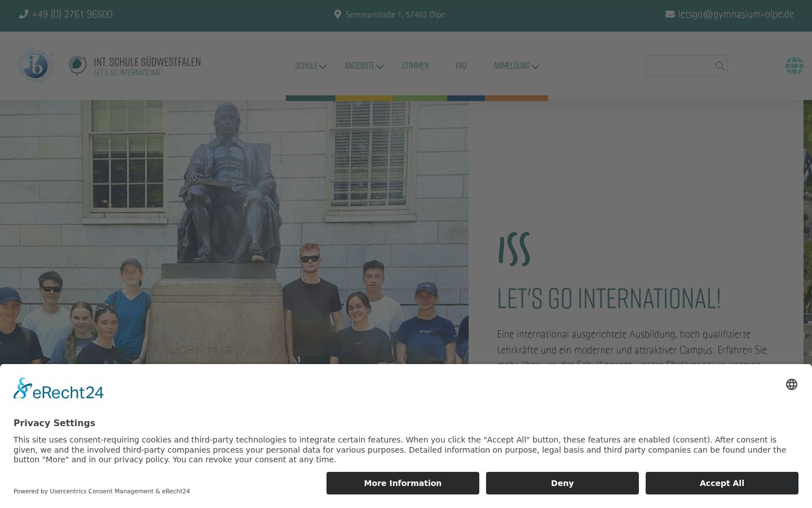Open the Schule menu item
812x508 pixels.
coord(306,65)
